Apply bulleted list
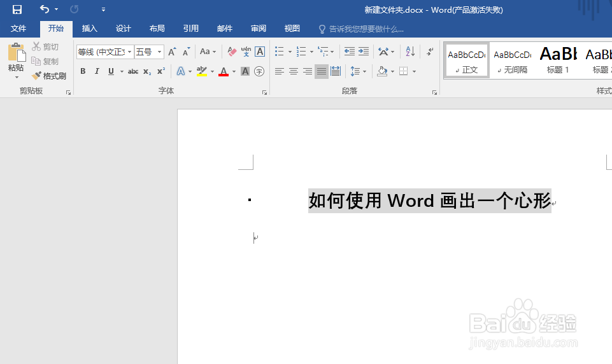This screenshot has height=364, width=612. pos(280,52)
